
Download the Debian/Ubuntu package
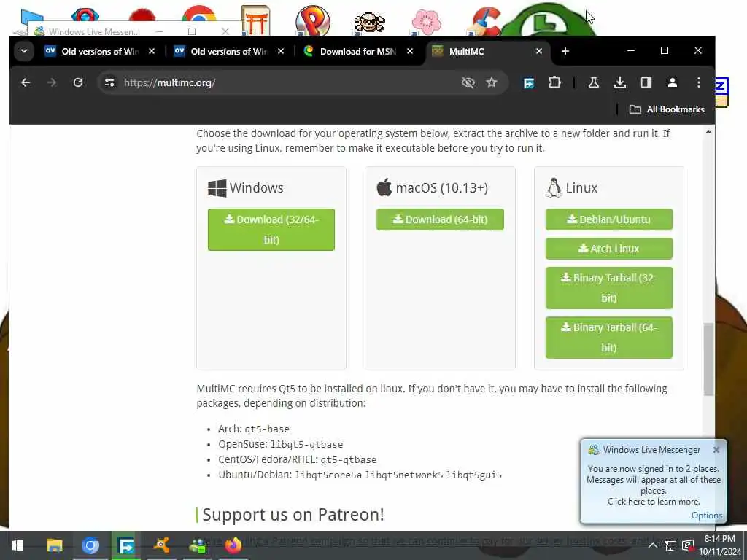609,219
